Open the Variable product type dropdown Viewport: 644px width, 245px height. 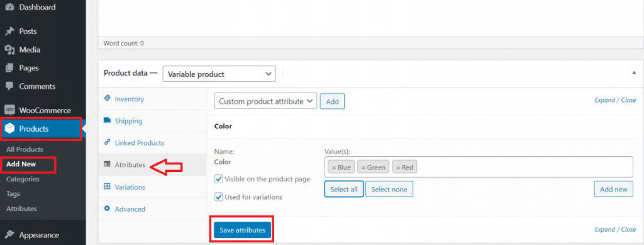tap(219, 74)
